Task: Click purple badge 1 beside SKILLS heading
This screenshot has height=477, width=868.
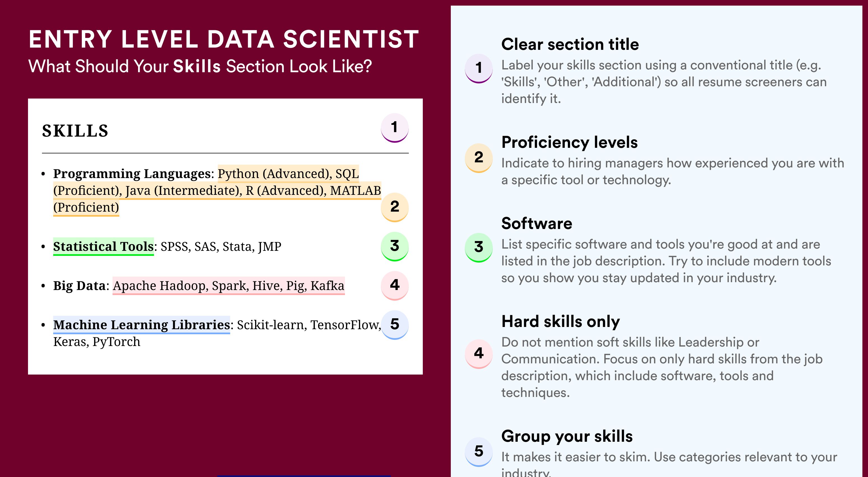Action: (x=395, y=128)
